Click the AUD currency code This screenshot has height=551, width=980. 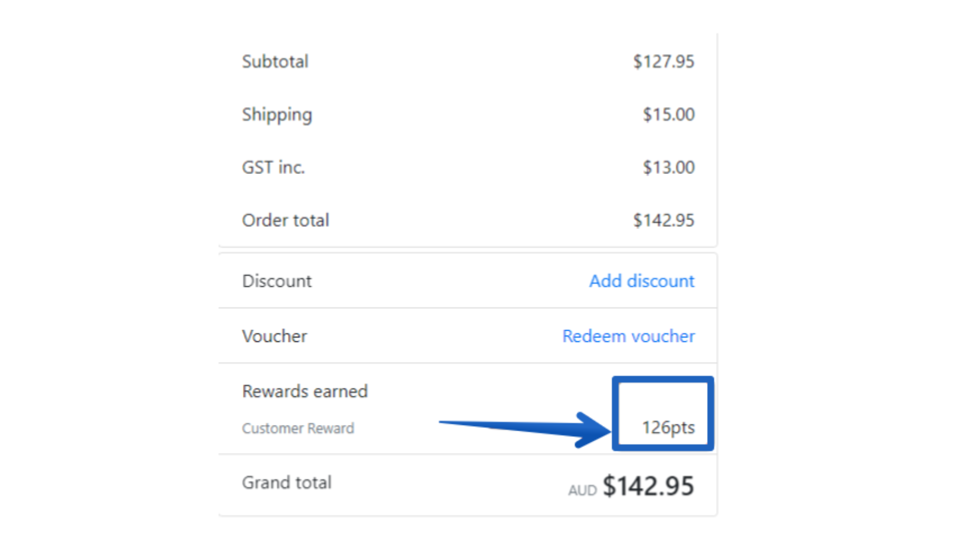(582, 490)
